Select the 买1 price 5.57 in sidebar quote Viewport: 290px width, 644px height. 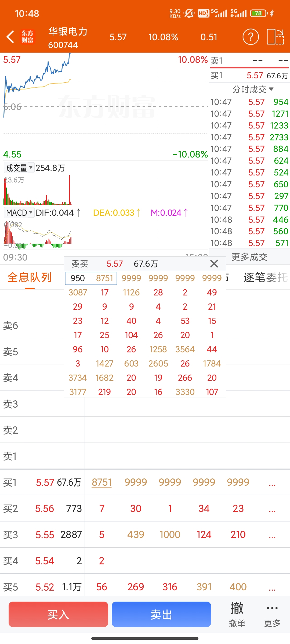coord(255,75)
